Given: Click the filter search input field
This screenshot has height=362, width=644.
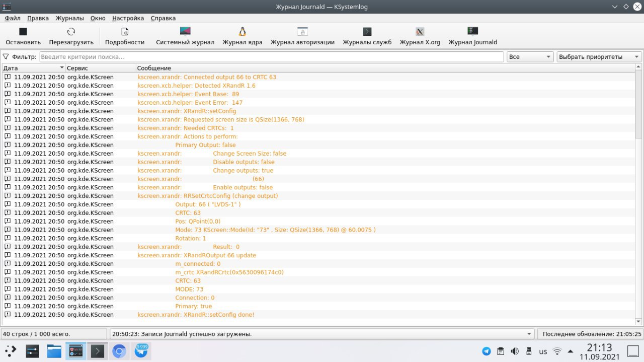Looking at the screenshot, I should pos(272,57).
